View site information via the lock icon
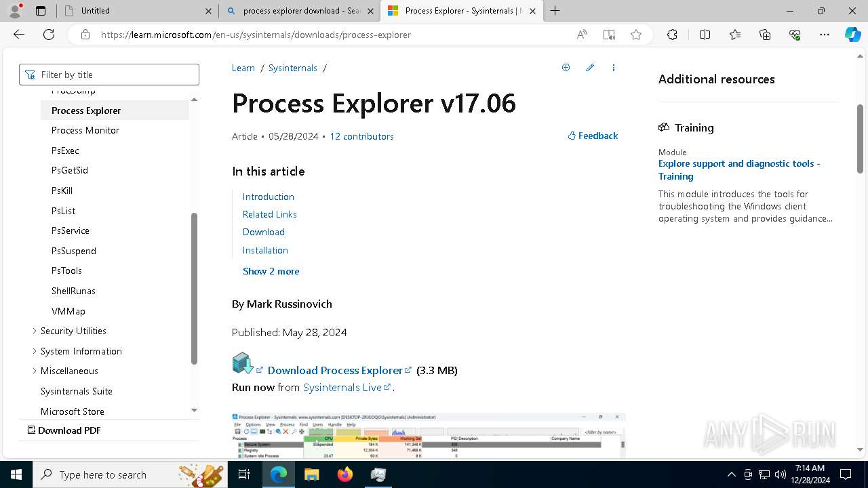The height and width of the screenshot is (488, 868). (x=85, y=35)
